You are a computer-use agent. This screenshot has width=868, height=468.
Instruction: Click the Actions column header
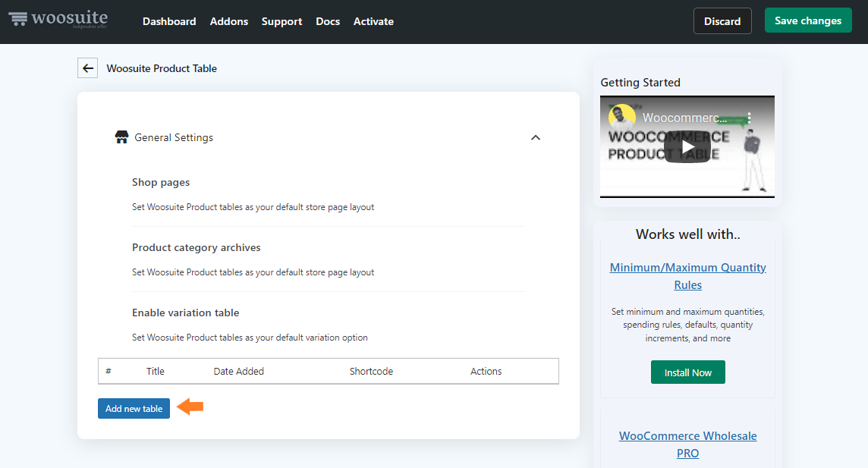pos(486,371)
